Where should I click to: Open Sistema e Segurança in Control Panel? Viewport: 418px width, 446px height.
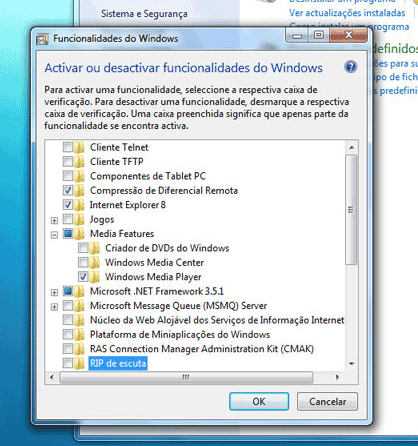pos(144,14)
